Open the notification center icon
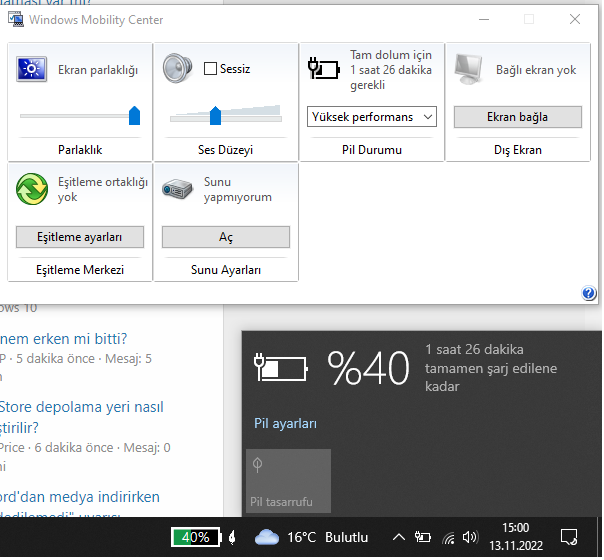The width and height of the screenshot is (604, 560). pyautogui.click(x=570, y=538)
